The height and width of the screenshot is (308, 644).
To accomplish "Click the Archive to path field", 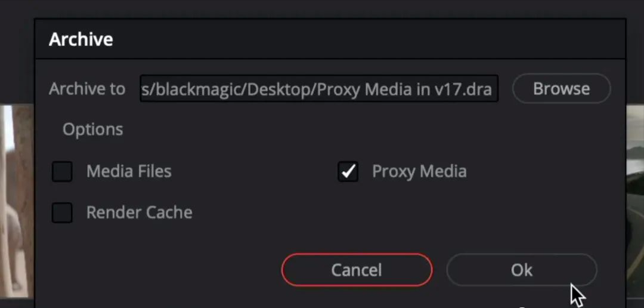I will (319, 88).
